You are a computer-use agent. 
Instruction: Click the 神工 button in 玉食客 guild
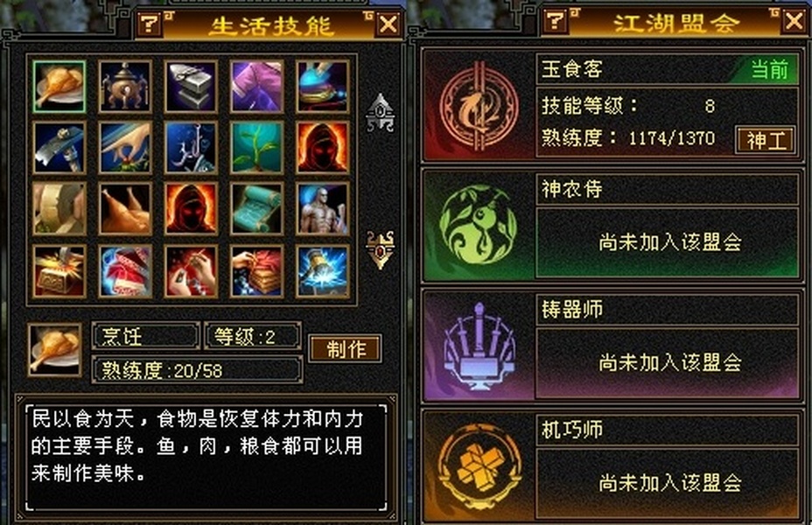tap(766, 140)
